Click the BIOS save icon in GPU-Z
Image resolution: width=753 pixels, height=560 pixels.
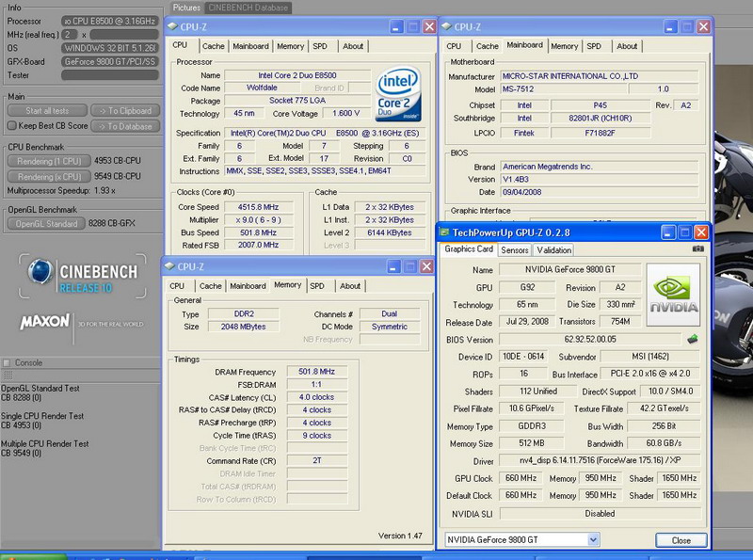click(694, 339)
